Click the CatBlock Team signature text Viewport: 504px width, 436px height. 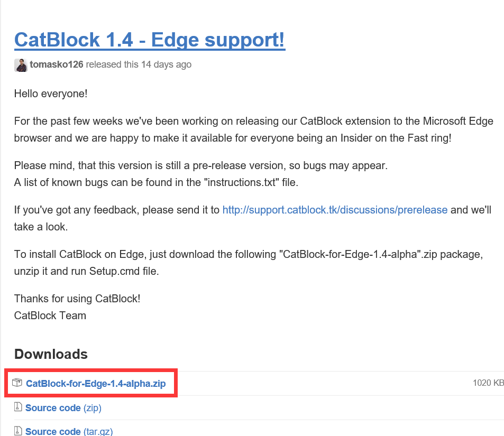pyautogui.click(x=50, y=316)
